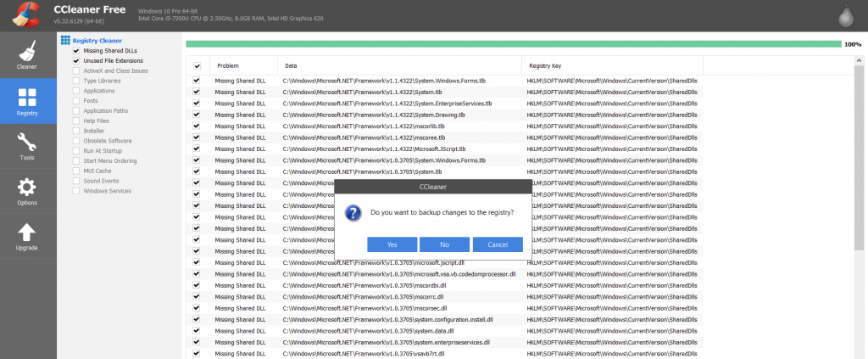
Task: Click No in the backup dialog
Action: [444, 244]
